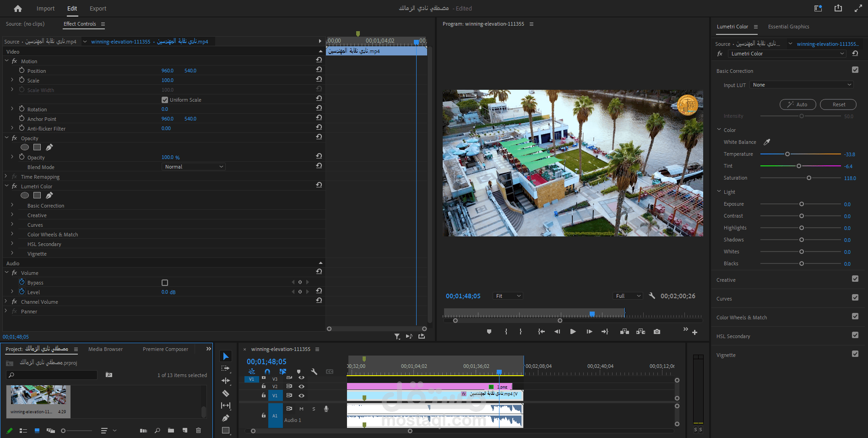Switch to the Essential Graphics tab
The height and width of the screenshot is (438, 868).
click(788, 27)
